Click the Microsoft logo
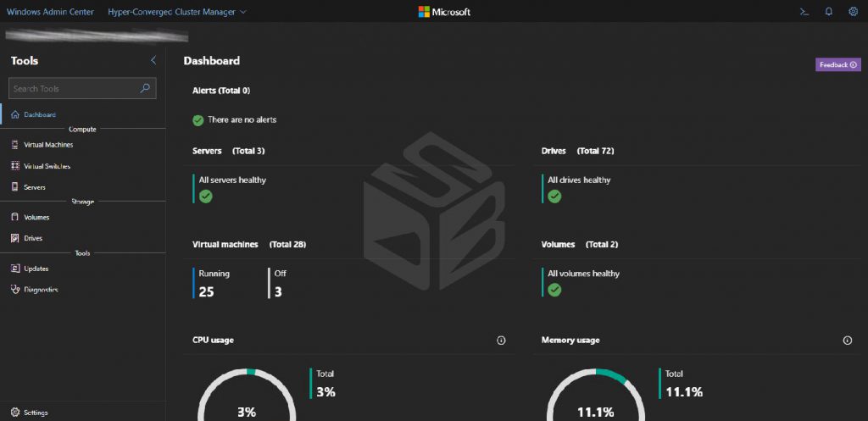 tap(444, 12)
